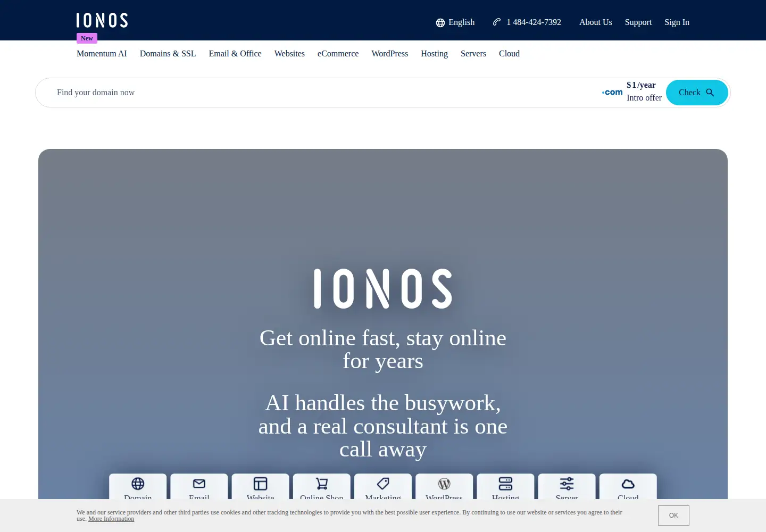Click the New badge above Momentum AI
Viewport: 766px width, 532px height.
point(87,38)
